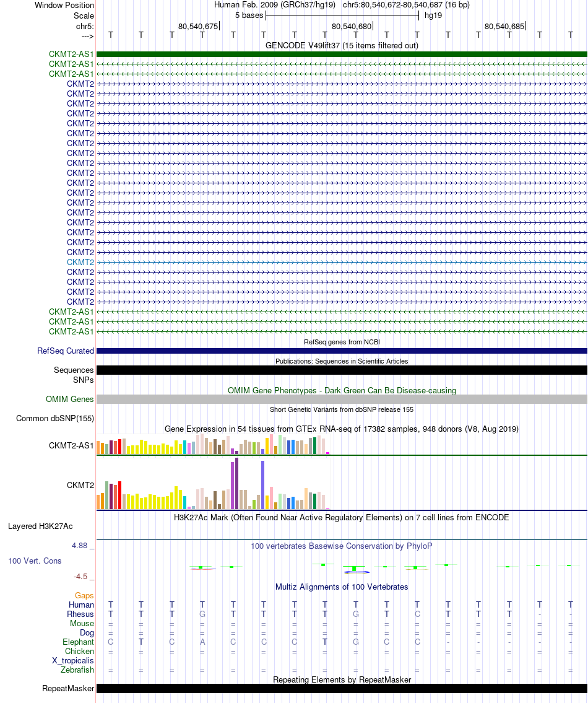Open the GTEx Gene Expression track title
Screen dimensions: 588x703
coord(342,429)
